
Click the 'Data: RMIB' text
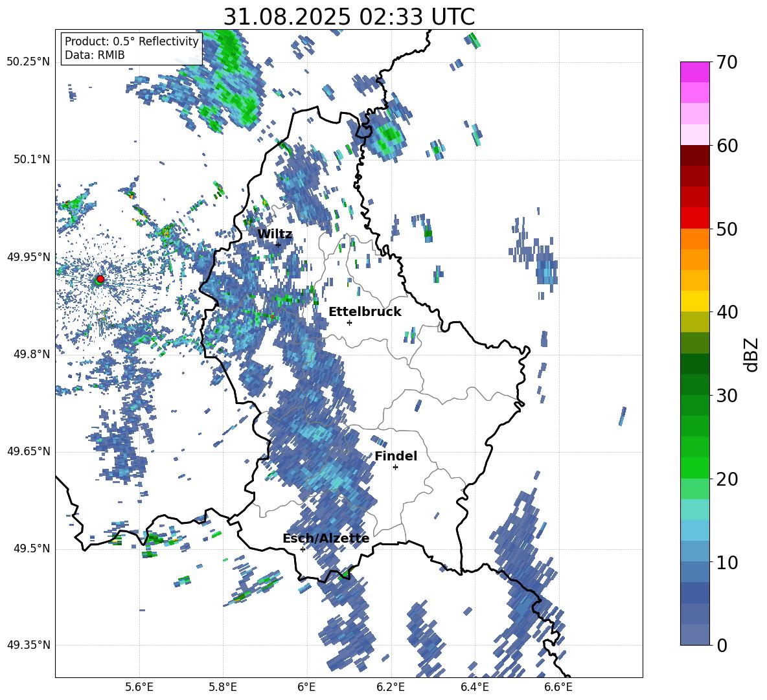(95, 55)
